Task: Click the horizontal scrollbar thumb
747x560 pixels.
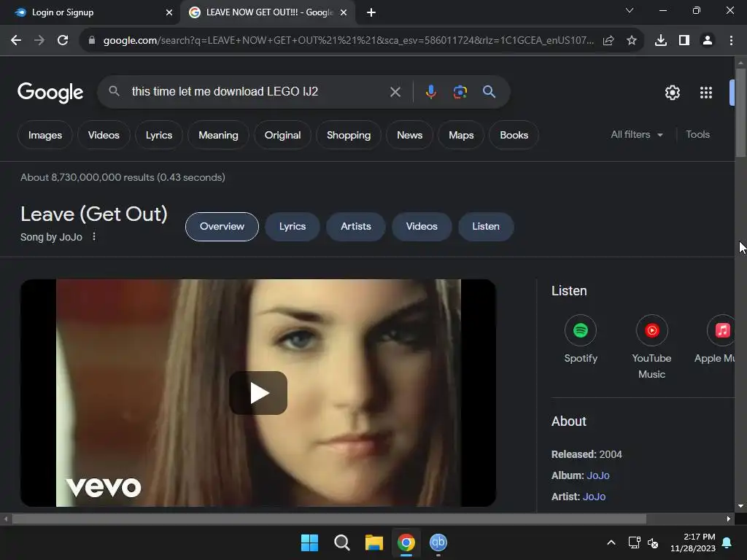Action: point(329,518)
